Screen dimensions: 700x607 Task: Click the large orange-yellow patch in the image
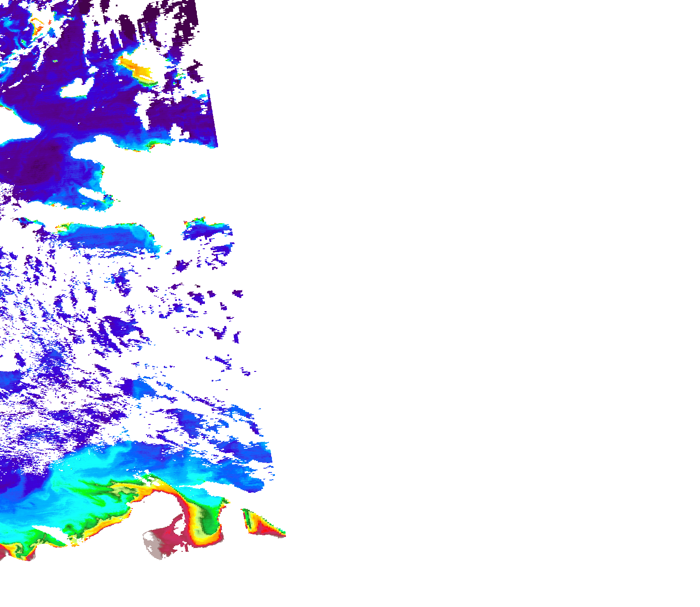click(137, 69)
